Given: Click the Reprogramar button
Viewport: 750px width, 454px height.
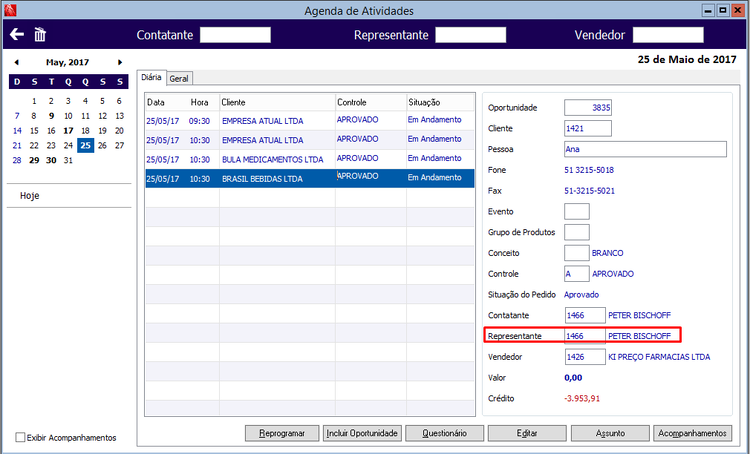Looking at the screenshot, I should click(x=282, y=433).
